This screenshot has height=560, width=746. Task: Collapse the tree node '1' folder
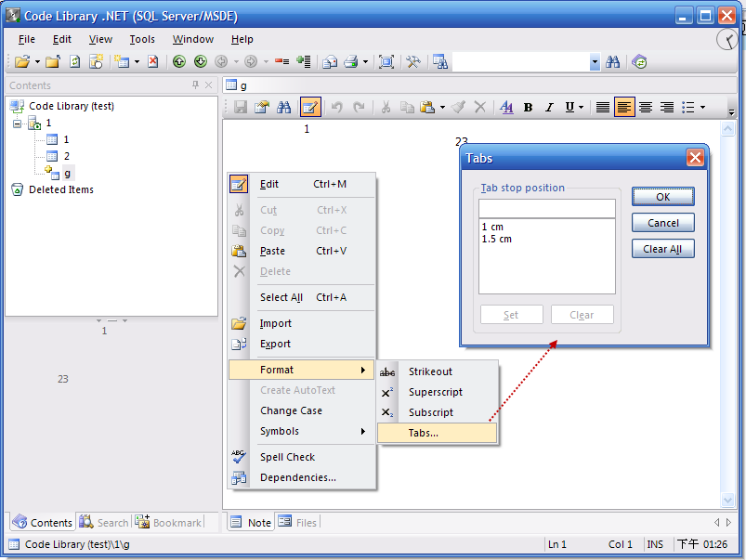(x=17, y=124)
